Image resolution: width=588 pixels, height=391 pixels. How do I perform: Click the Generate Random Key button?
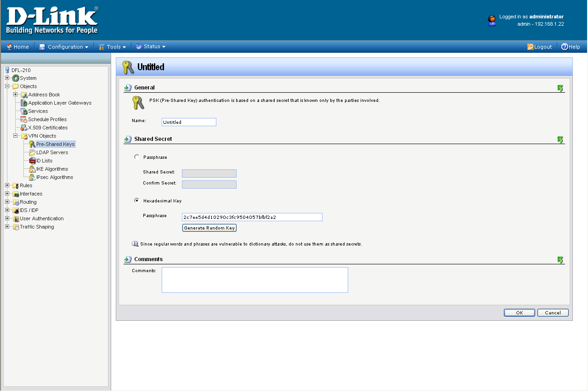(x=209, y=228)
